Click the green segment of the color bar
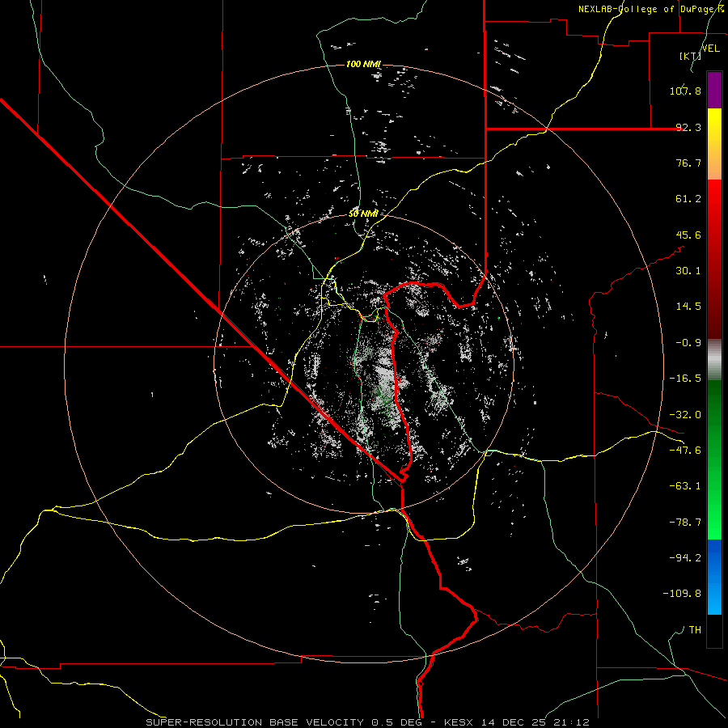 pyautogui.click(x=714, y=459)
